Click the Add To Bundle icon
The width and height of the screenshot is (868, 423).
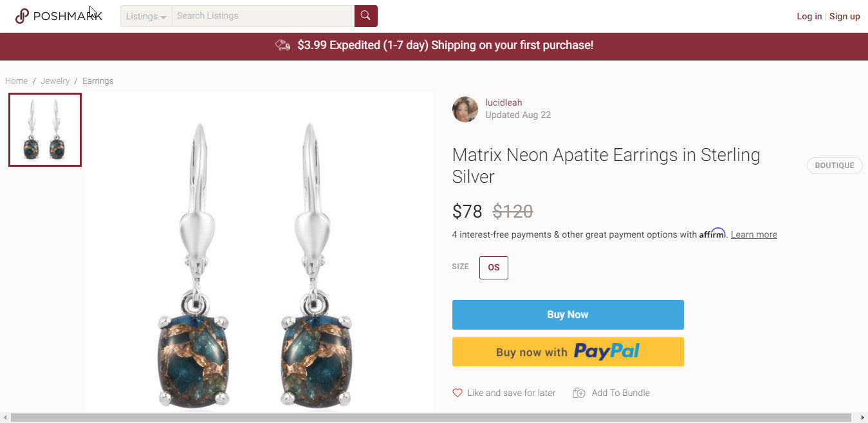point(579,393)
